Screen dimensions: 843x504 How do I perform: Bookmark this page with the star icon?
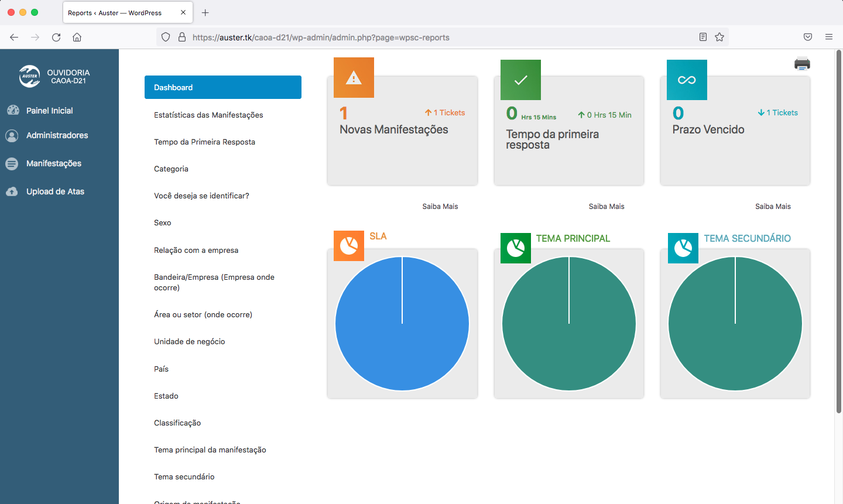pyautogui.click(x=719, y=37)
